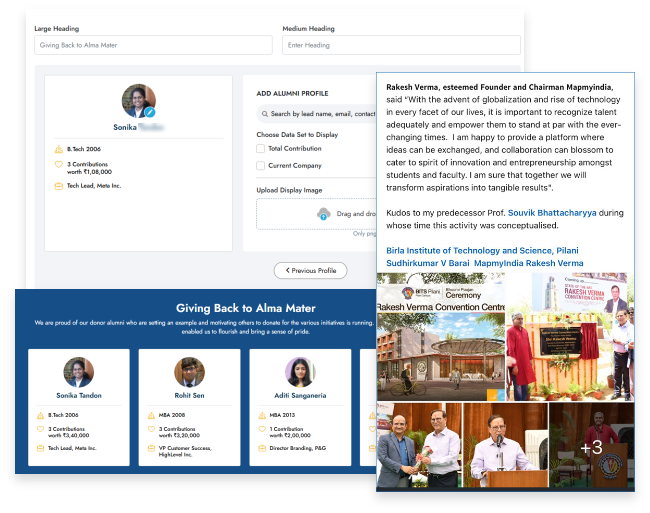This screenshot has width=650, height=513.
Task: Go to the Previous Profile
Action: tap(311, 270)
